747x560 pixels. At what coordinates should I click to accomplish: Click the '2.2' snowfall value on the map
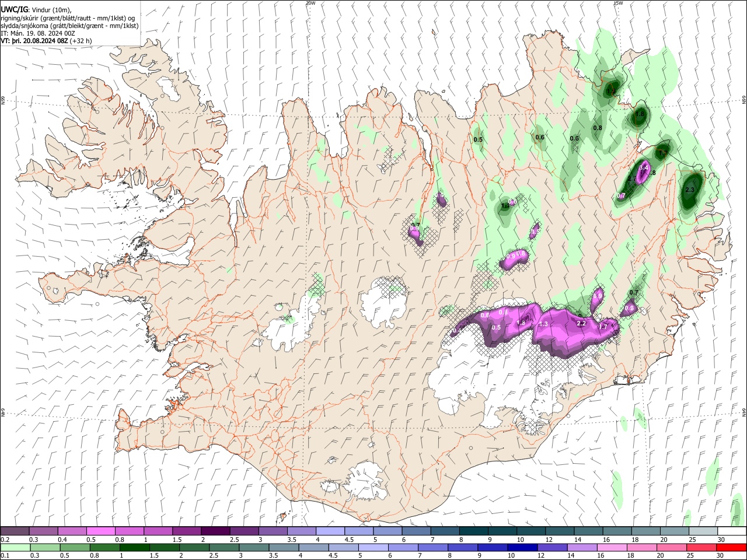click(581, 323)
